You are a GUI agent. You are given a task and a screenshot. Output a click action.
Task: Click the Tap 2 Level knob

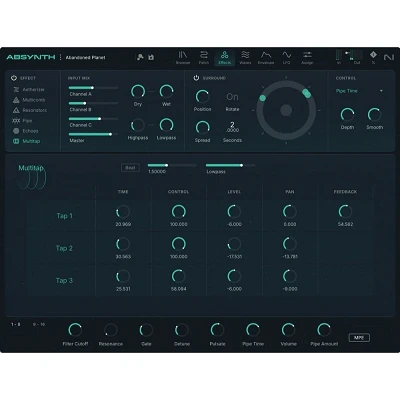[234, 244]
